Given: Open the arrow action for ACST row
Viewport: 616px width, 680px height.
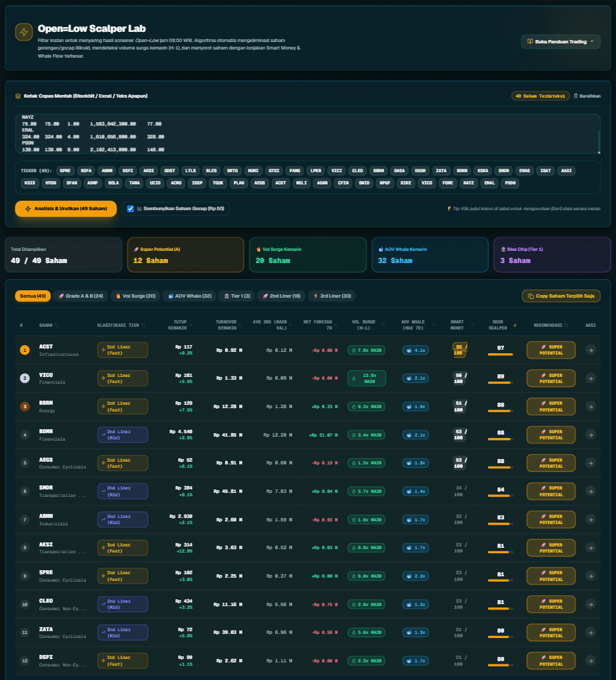Looking at the screenshot, I should 590,350.
